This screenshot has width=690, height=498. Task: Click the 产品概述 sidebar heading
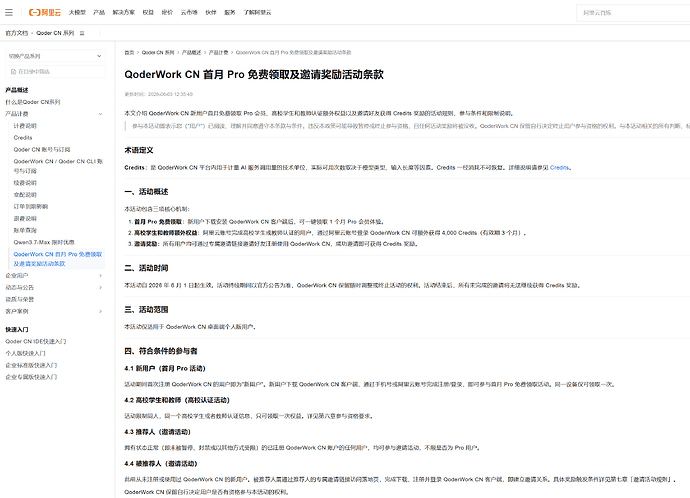pos(17,90)
